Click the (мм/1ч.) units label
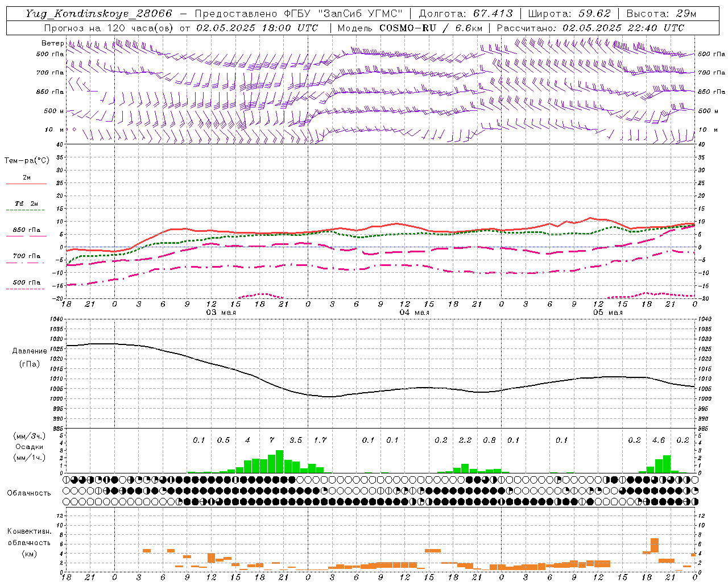Screen dimensions: 728x582 click(x=29, y=458)
